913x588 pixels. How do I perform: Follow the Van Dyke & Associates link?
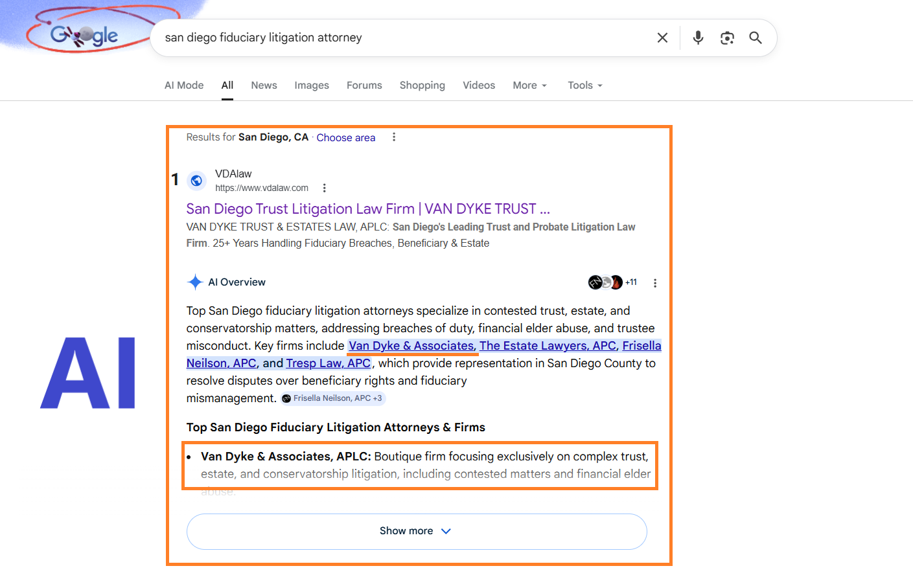411,346
